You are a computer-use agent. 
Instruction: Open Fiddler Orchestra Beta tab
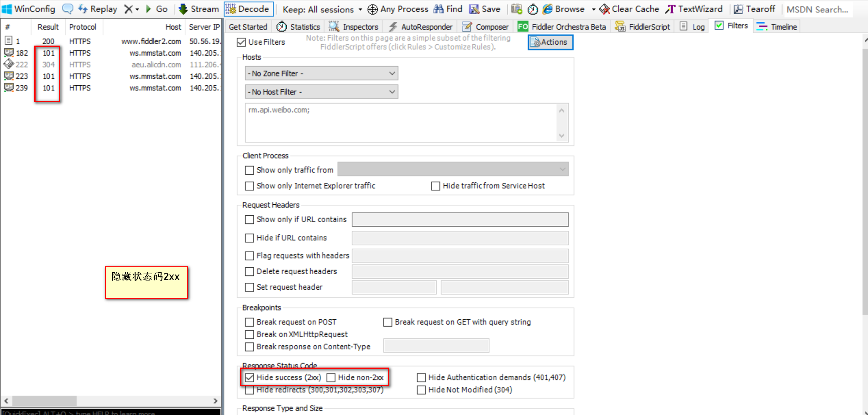click(562, 27)
